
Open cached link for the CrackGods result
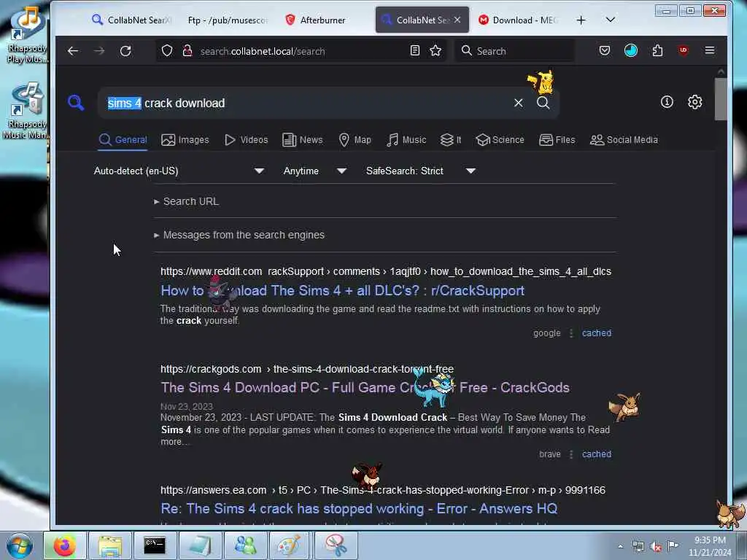[597, 454]
